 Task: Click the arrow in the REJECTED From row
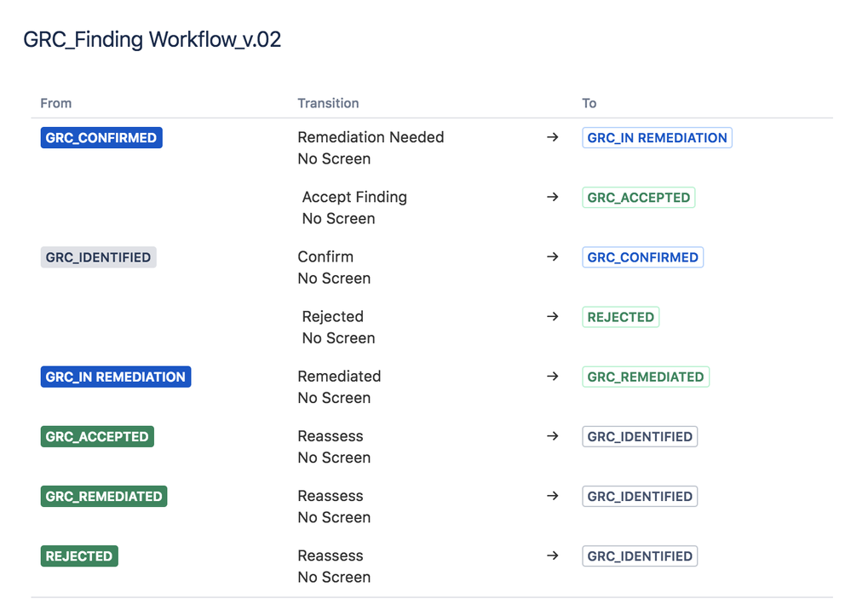coord(553,556)
